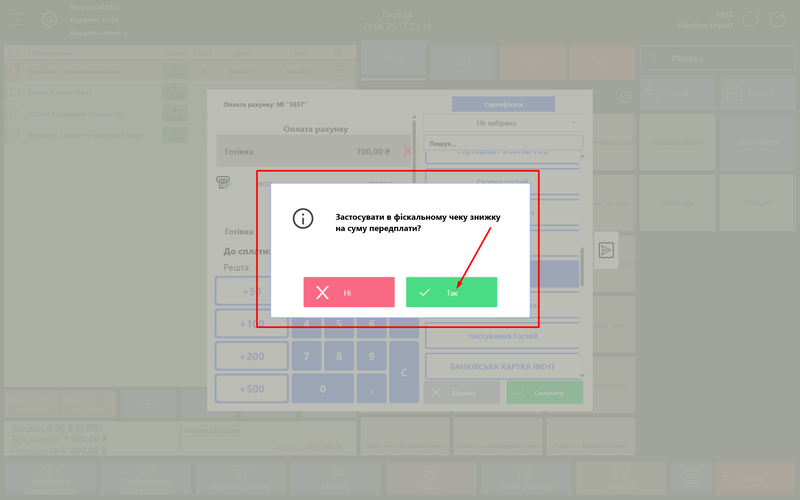This screenshot has width=800, height=500.
Task: Open the hamburger menu in the top-left corner
Action: click(x=17, y=20)
